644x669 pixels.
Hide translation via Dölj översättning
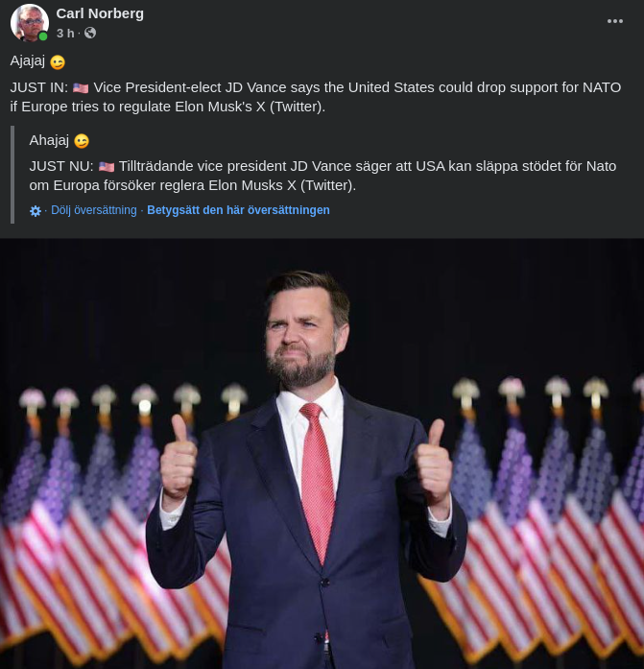tap(94, 210)
